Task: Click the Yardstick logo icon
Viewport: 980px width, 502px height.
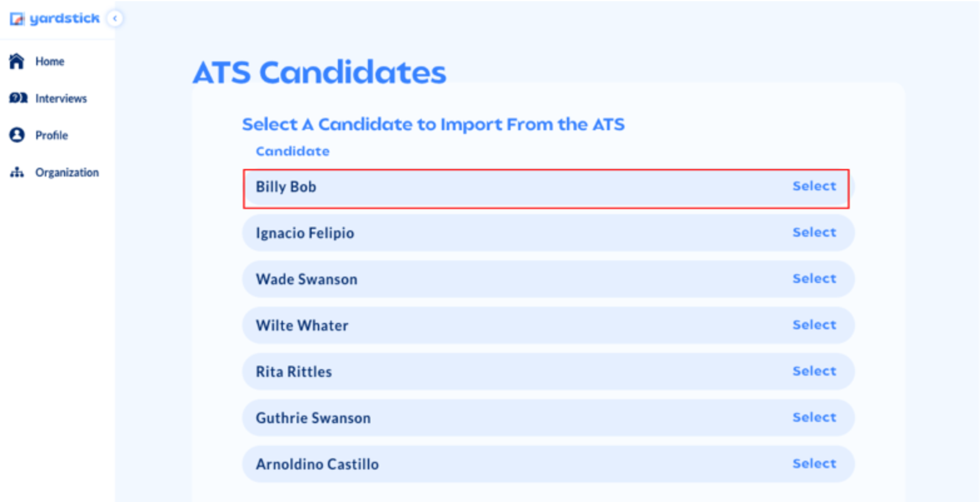Action: (x=16, y=18)
